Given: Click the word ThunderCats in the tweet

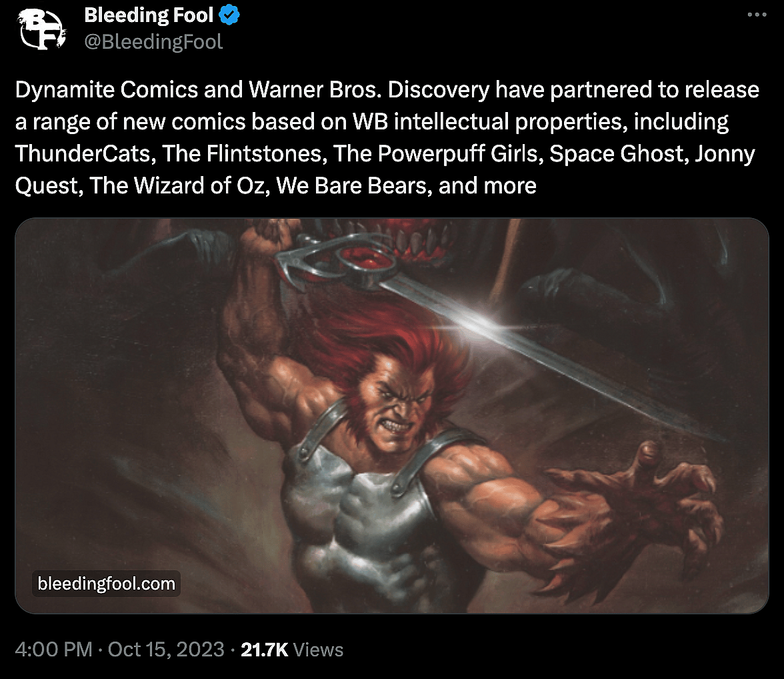Looking at the screenshot, I should (83, 153).
